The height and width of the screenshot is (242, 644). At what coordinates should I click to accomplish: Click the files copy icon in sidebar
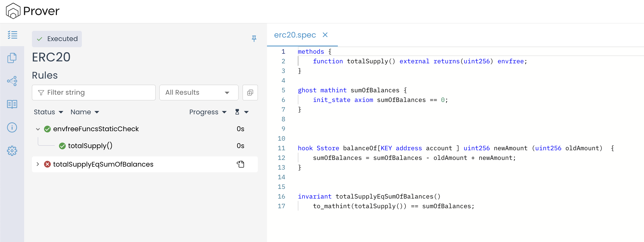[12, 58]
